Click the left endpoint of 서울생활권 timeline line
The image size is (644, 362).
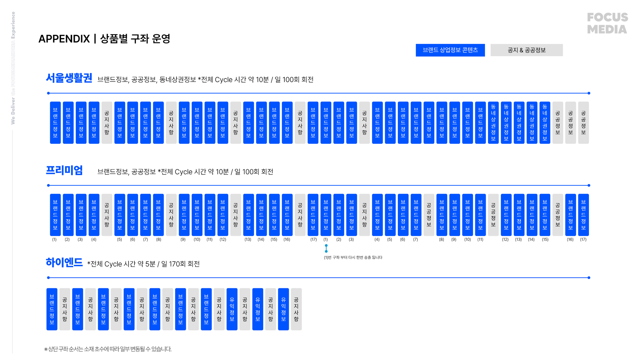coord(48,93)
